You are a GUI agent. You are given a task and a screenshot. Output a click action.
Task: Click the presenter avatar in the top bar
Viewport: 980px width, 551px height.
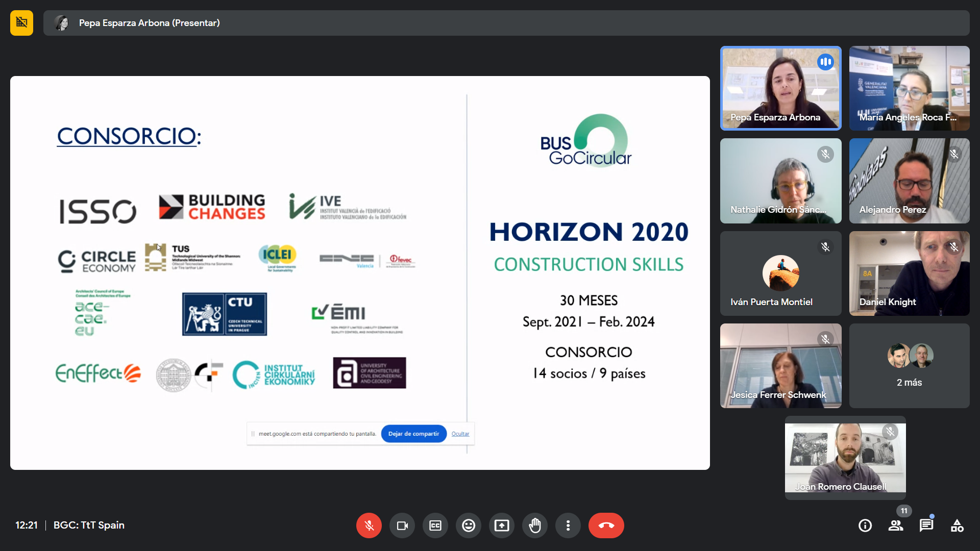[x=62, y=23]
